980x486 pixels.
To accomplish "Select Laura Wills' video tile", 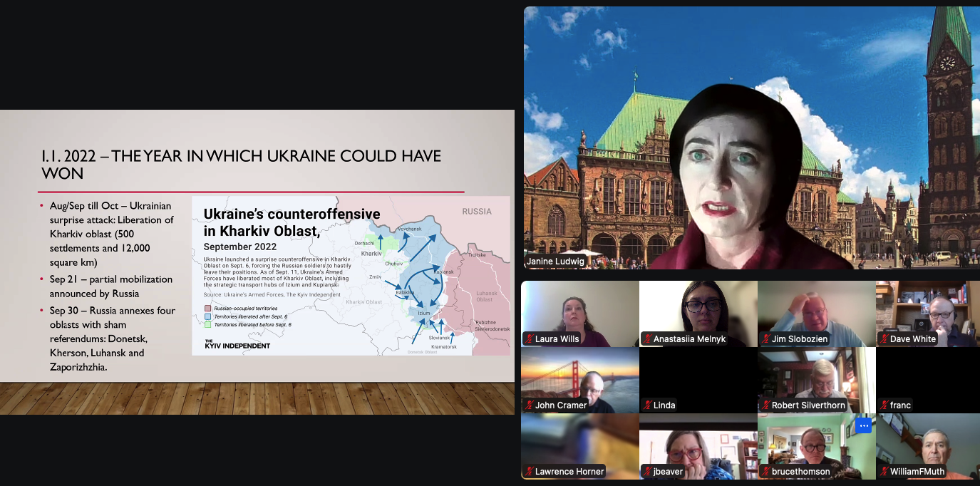I will [580, 314].
